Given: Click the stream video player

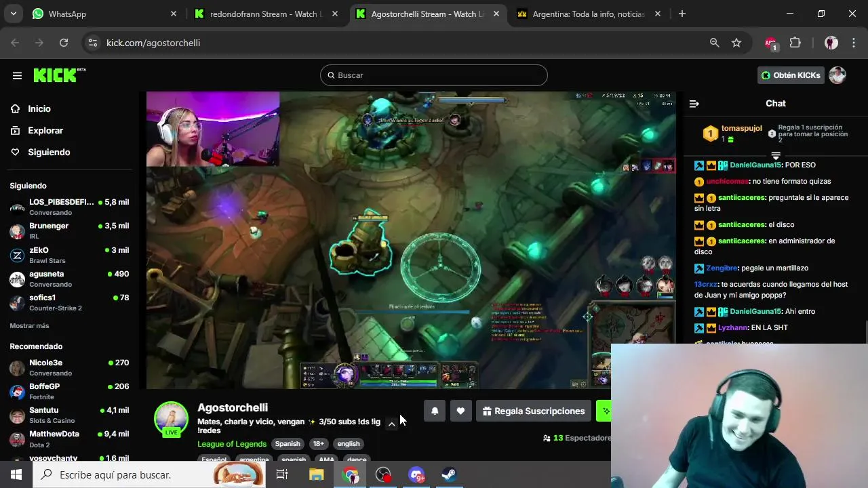Looking at the screenshot, I should tap(411, 240).
